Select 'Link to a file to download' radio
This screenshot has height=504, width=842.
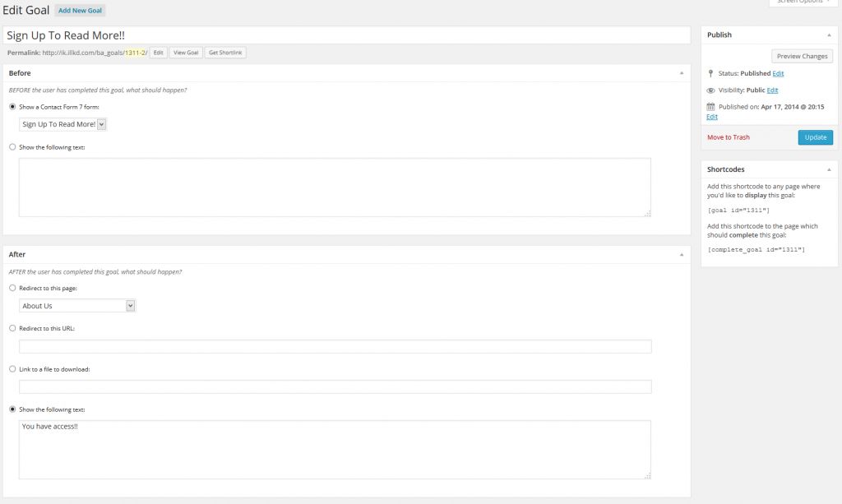pyautogui.click(x=12, y=369)
